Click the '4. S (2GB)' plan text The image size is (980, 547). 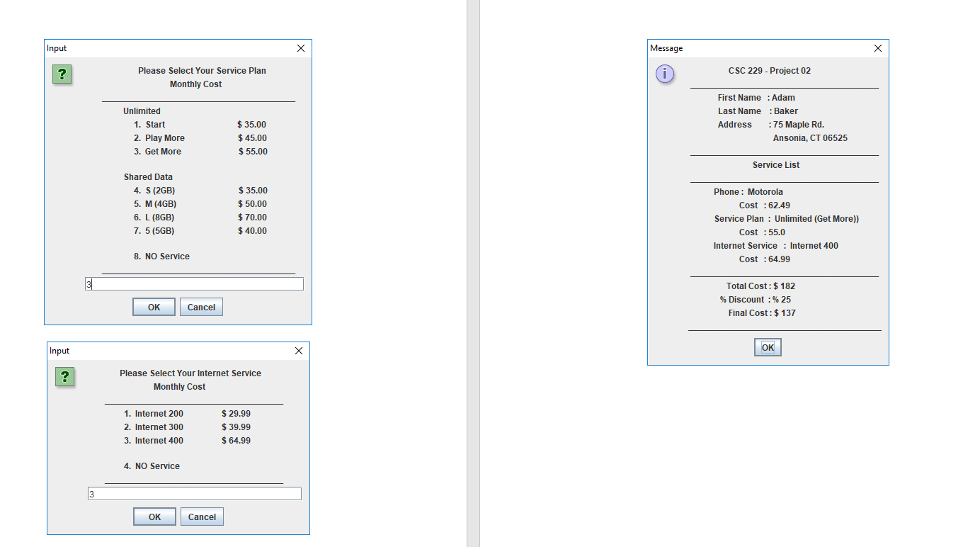coord(154,191)
